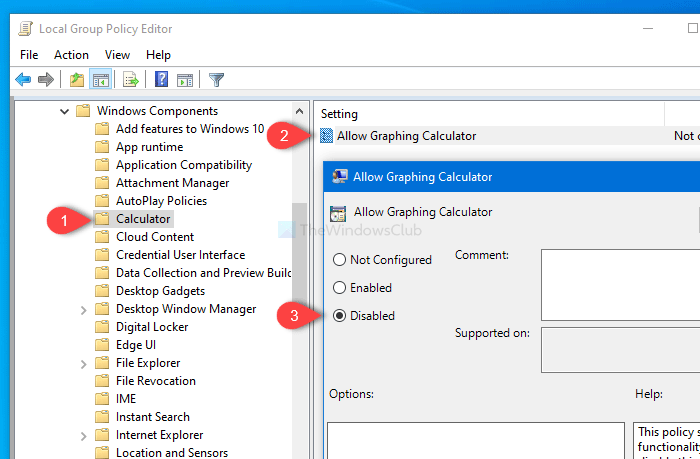Maximize the Local Group Policy Editor window

pyautogui.click(x=692, y=28)
